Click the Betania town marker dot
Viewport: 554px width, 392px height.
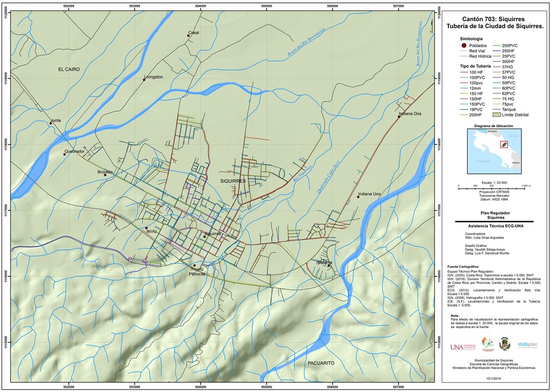(329, 266)
